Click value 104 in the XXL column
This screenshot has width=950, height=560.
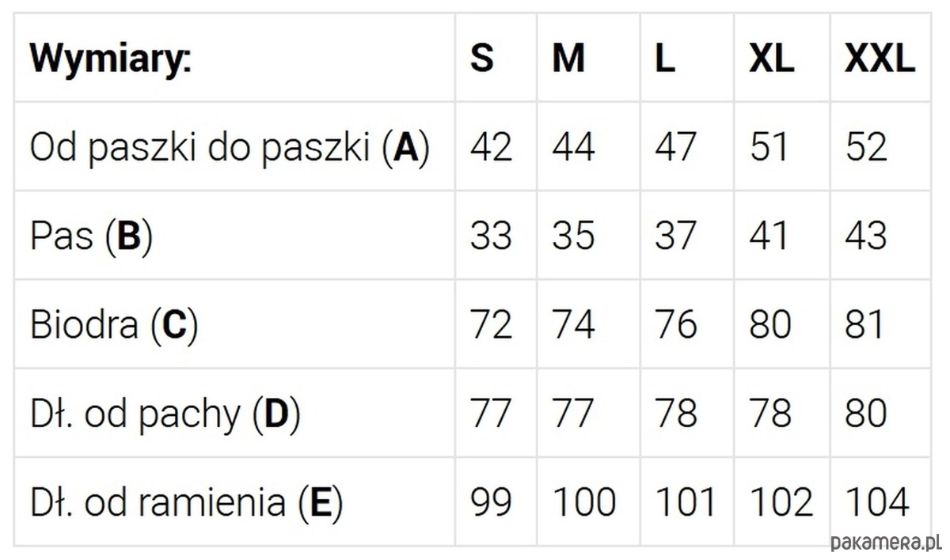tap(877, 502)
